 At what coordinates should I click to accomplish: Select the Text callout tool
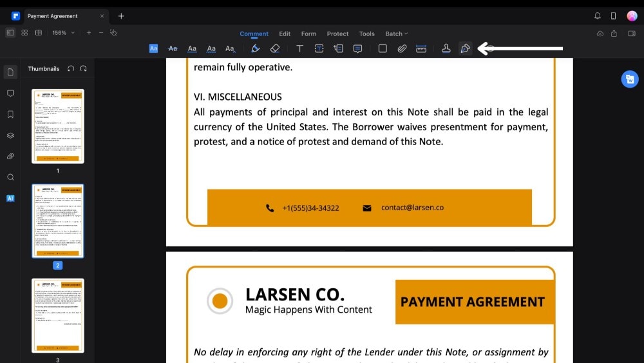pos(339,48)
